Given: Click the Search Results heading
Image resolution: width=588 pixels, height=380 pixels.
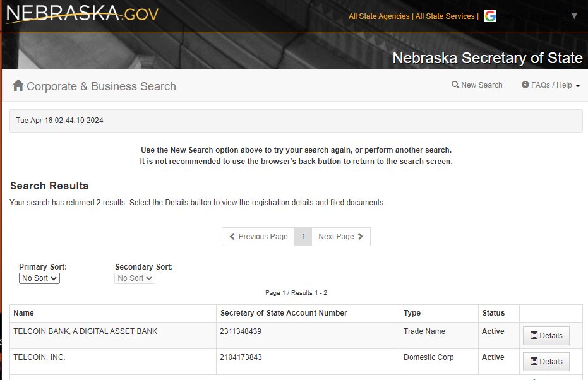Looking at the screenshot, I should pos(49,186).
